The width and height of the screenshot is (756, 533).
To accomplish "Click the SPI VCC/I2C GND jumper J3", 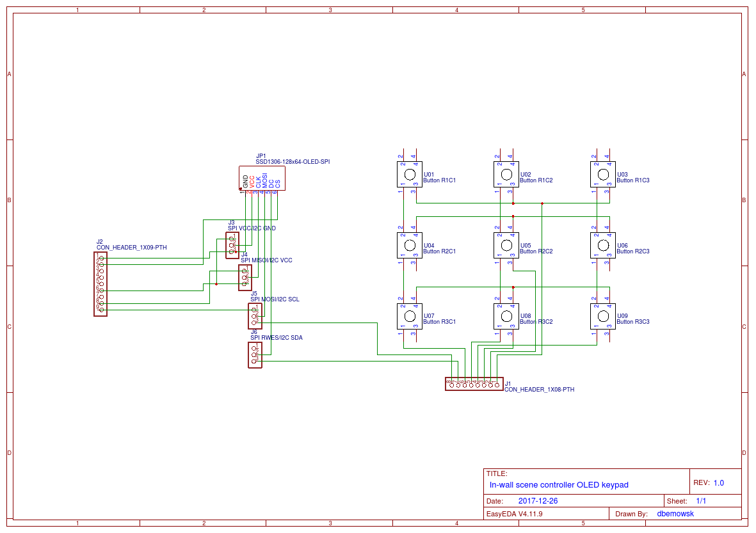I will (232, 244).
